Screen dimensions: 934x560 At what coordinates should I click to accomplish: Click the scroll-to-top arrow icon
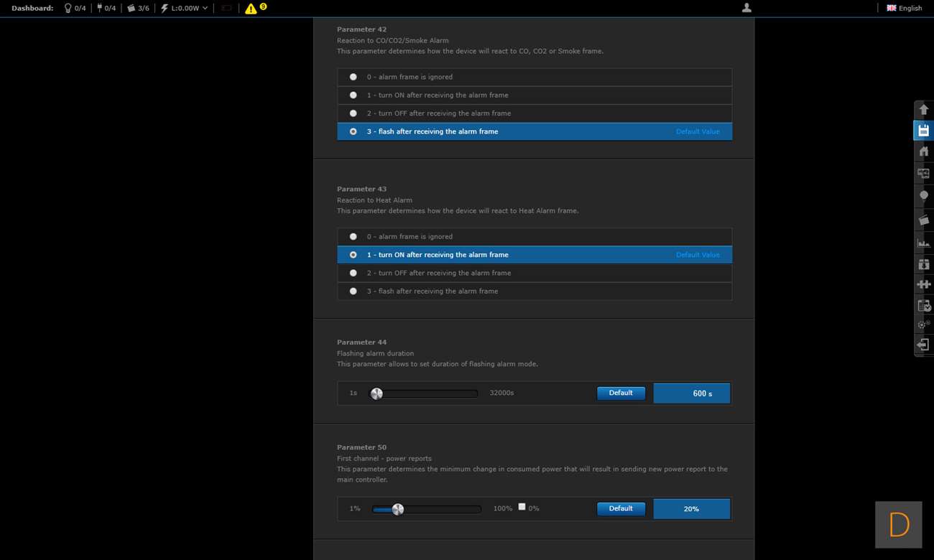pos(923,110)
